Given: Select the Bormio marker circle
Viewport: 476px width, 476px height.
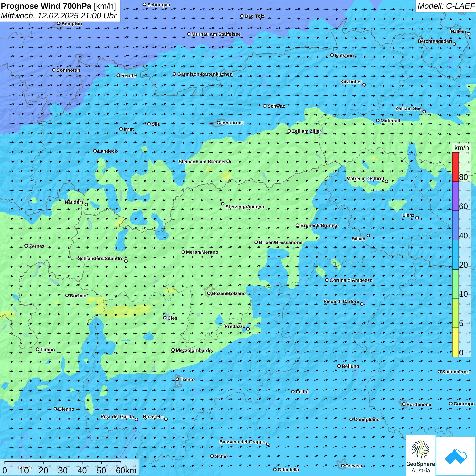Looking at the screenshot, I should point(67,295).
